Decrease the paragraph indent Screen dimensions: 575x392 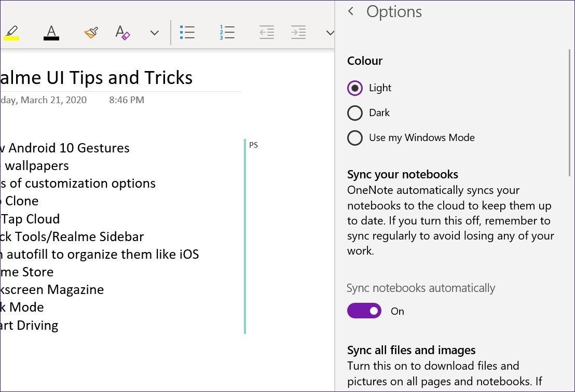tap(267, 32)
